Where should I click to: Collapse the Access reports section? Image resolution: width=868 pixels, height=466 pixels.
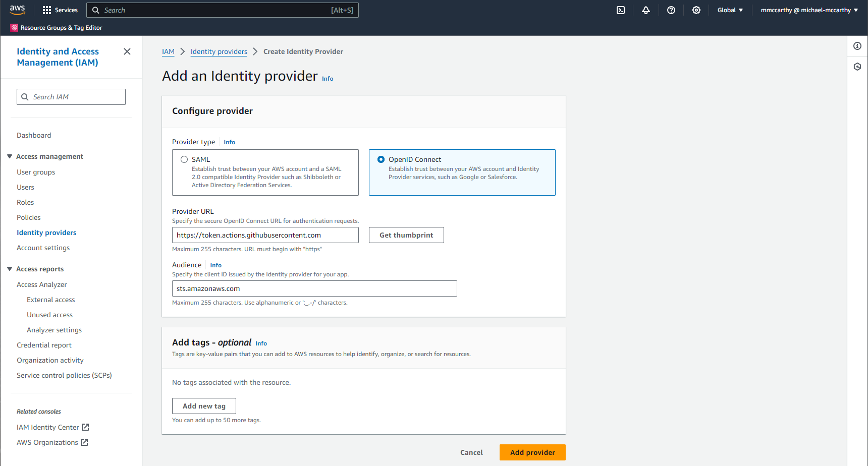point(10,269)
